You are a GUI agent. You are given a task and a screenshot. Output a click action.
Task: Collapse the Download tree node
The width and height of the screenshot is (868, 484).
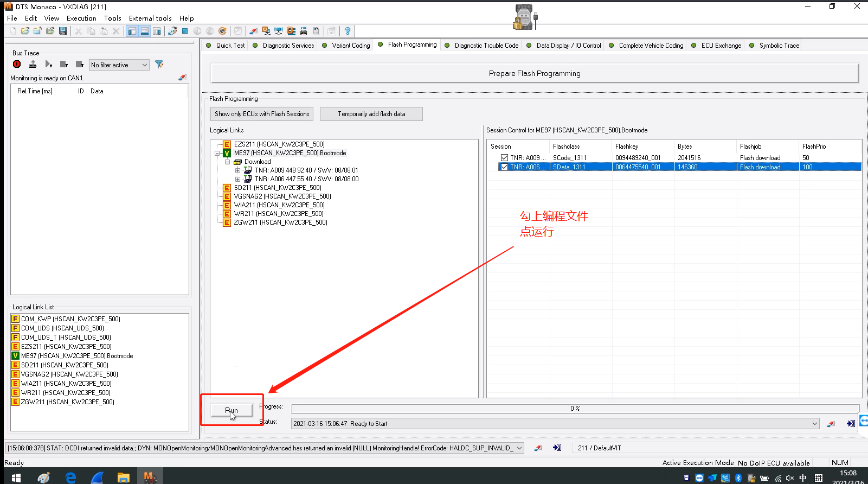228,162
